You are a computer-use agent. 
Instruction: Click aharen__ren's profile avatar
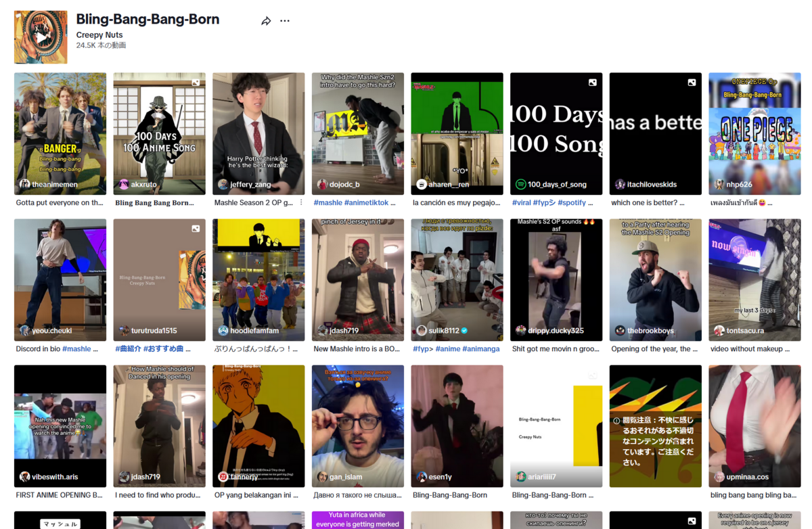coord(422,184)
